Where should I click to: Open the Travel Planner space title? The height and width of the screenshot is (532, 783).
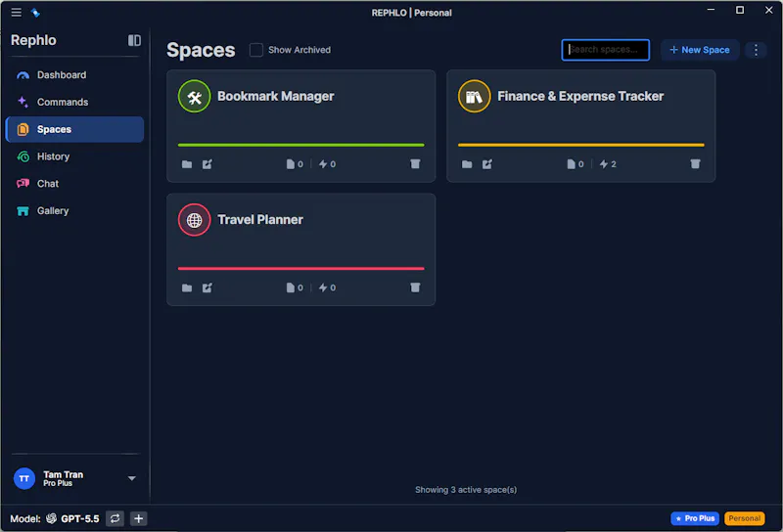tap(260, 220)
